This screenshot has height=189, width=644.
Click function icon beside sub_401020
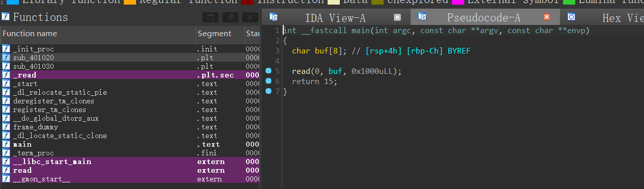pos(6,58)
